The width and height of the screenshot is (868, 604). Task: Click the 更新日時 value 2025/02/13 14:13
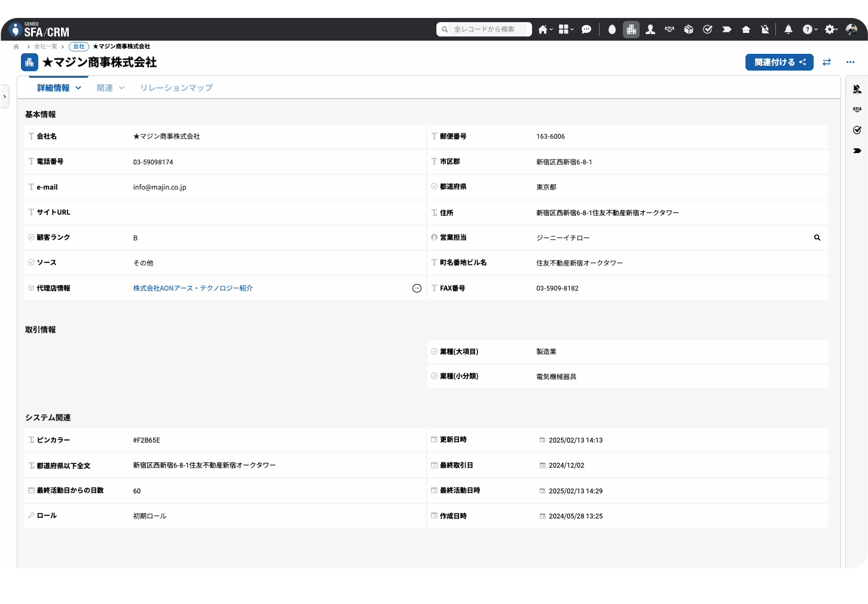point(576,440)
